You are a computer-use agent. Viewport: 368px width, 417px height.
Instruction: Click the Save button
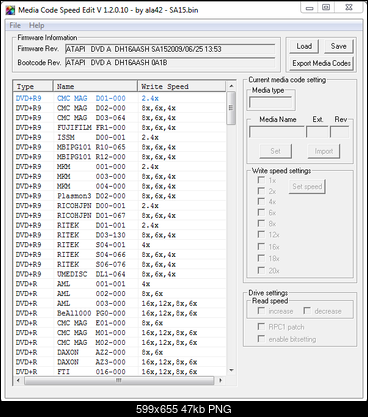point(338,46)
